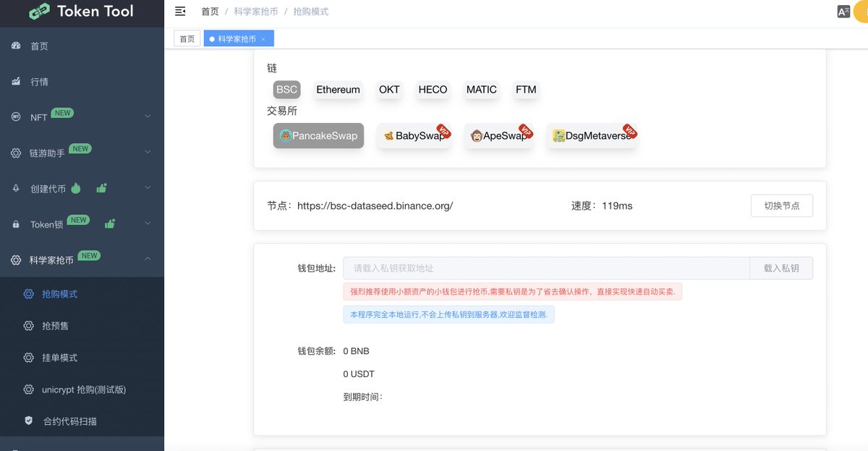Viewport: 868px width, 451px height.
Task: Select the Ethereum chain
Action: pos(338,90)
